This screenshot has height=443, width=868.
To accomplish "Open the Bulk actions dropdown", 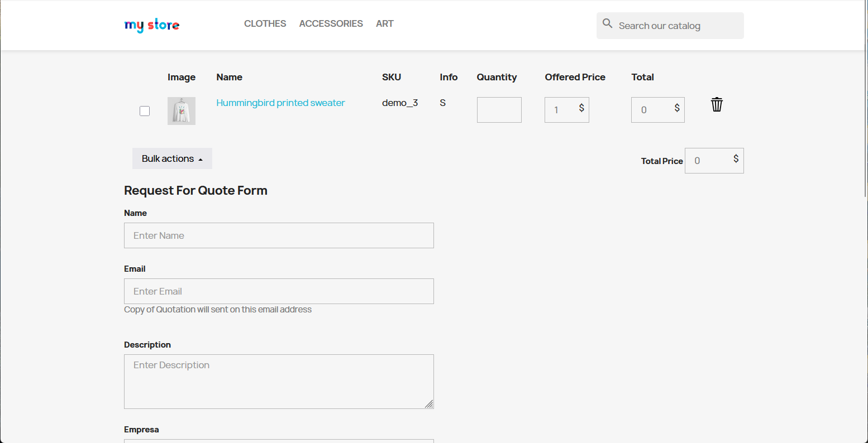I will (x=172, y=158).
